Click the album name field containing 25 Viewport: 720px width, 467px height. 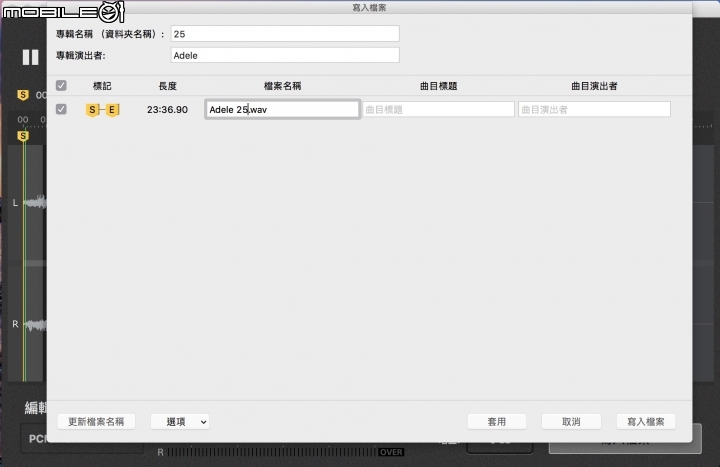pos(285,34)
